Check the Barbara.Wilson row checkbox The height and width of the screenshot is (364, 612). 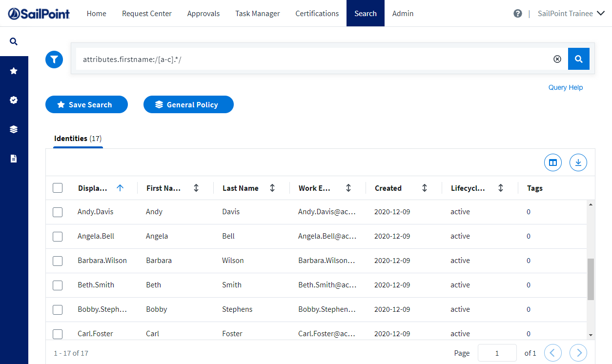(x=57, y=261)
